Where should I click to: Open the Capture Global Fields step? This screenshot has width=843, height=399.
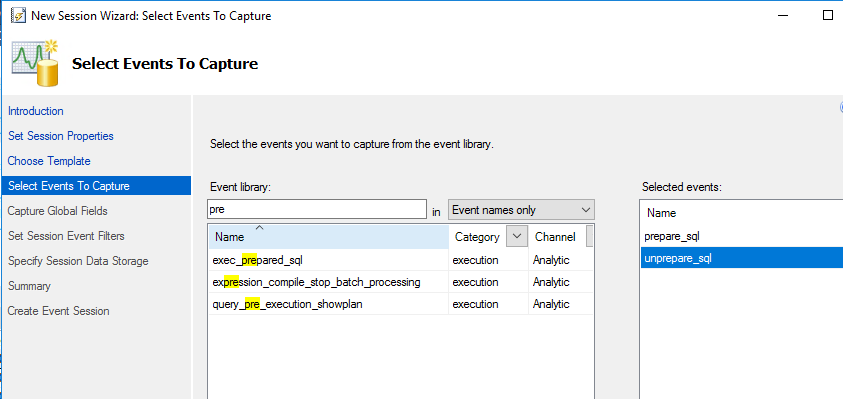58,211
